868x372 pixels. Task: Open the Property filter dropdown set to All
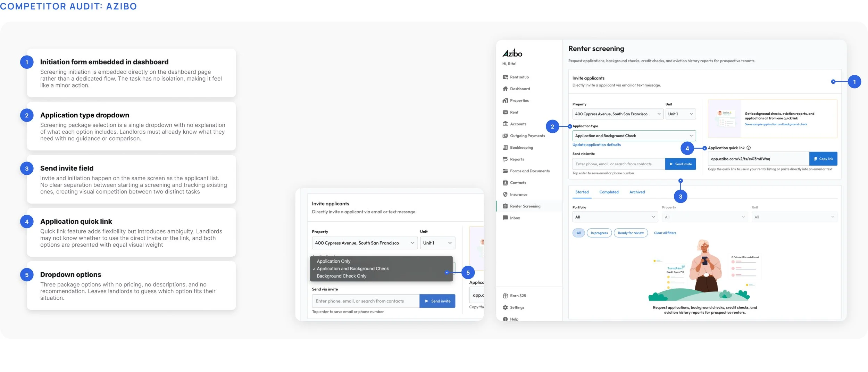tap(704, 217)
